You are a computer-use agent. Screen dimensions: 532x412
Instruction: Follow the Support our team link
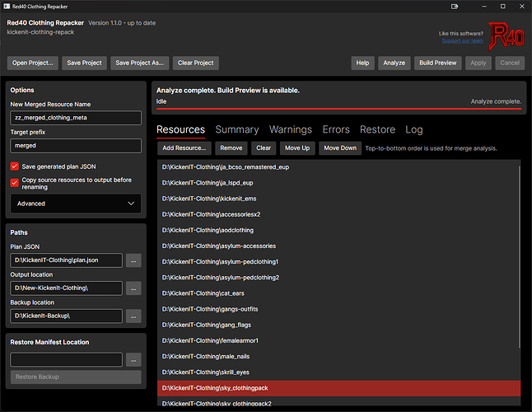pyautogui.click(x=462, y=40)
